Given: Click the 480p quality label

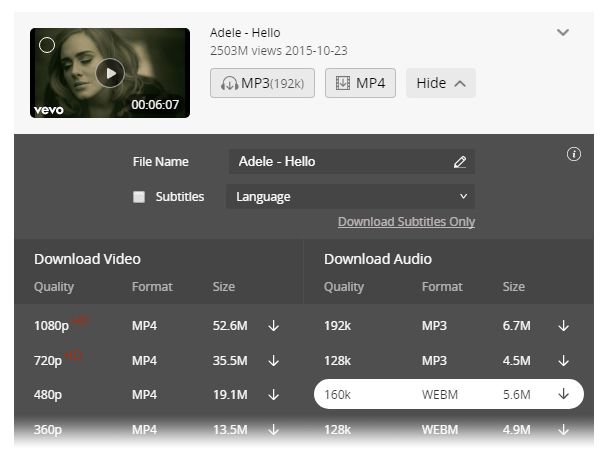Looking at the screenshot, I should tap(48, 395).
